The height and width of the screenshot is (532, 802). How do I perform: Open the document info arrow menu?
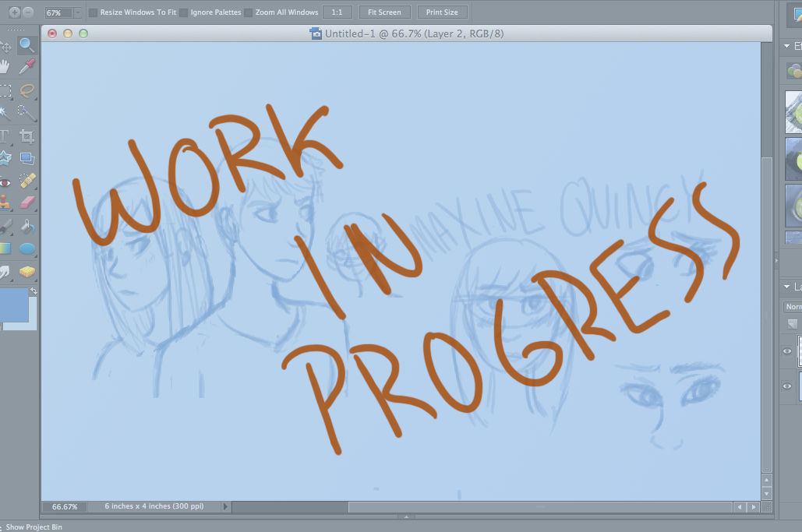point(225,506)
